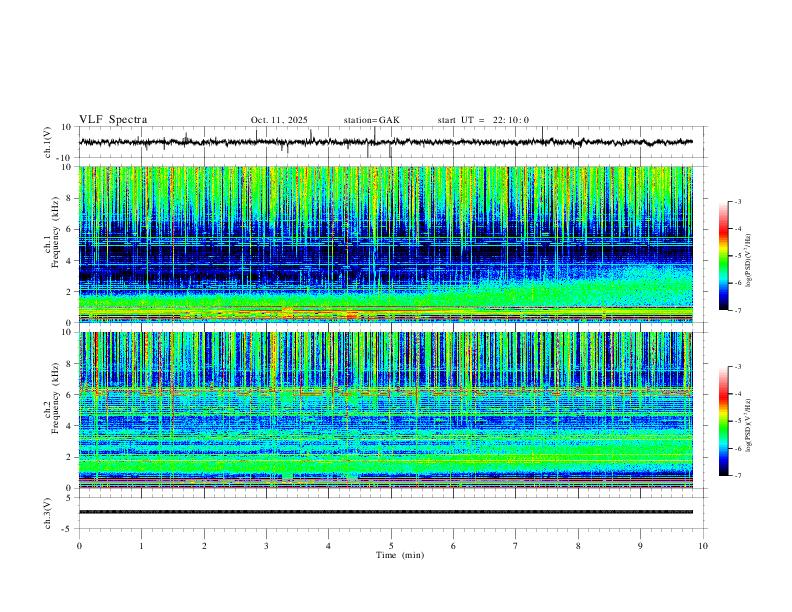
Task: Click the '0' tick on the Time axis
Action: pyautogui.click(x=79, y=546)
